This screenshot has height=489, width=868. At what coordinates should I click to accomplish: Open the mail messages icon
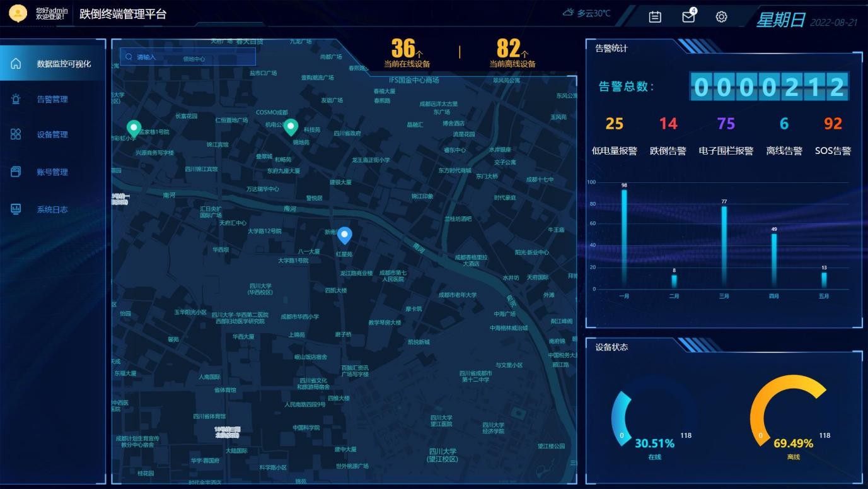click(688, 17)
